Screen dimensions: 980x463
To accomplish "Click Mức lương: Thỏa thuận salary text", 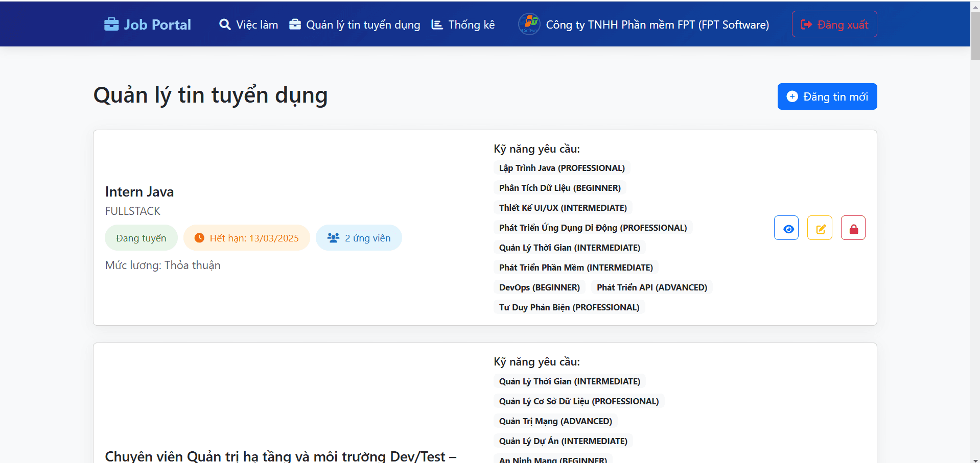I will (x=163, y=265).
